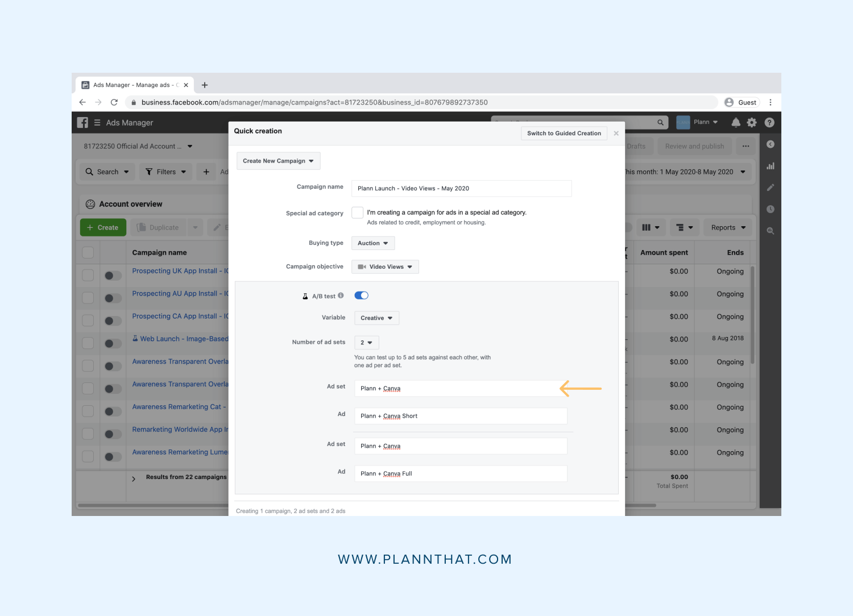
Task: Open Campaign objective Video Views dropdown
Action: click(x=385, y=267)
